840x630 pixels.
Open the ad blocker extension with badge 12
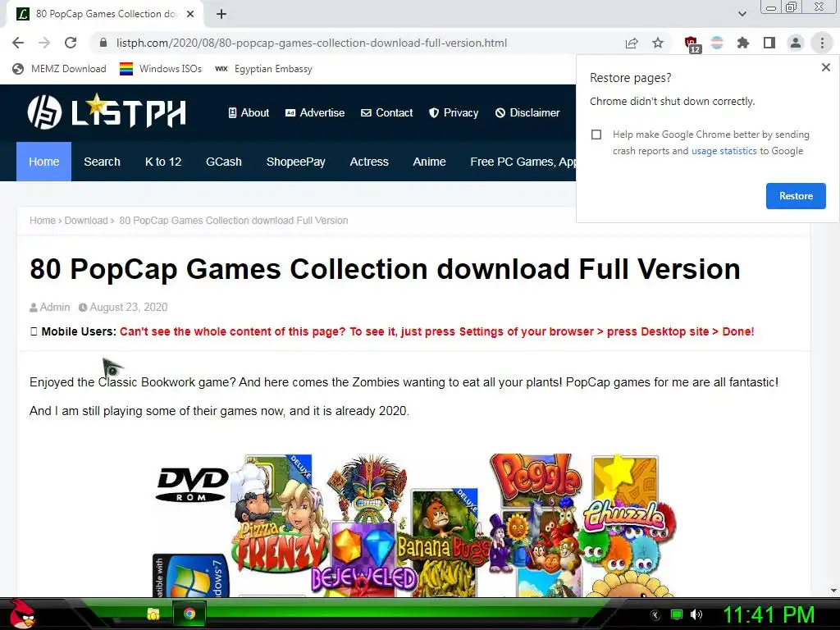pyautogui.click(x=692, y=44)
